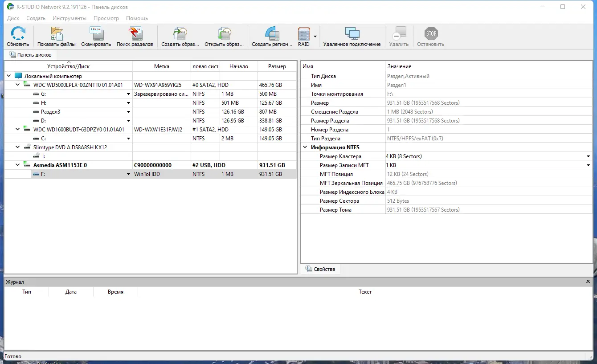The width and height of the screenshot is (597, 364).
Task: Click the Показать файлы toolbar icon
Action: click(x=57, y=34)
